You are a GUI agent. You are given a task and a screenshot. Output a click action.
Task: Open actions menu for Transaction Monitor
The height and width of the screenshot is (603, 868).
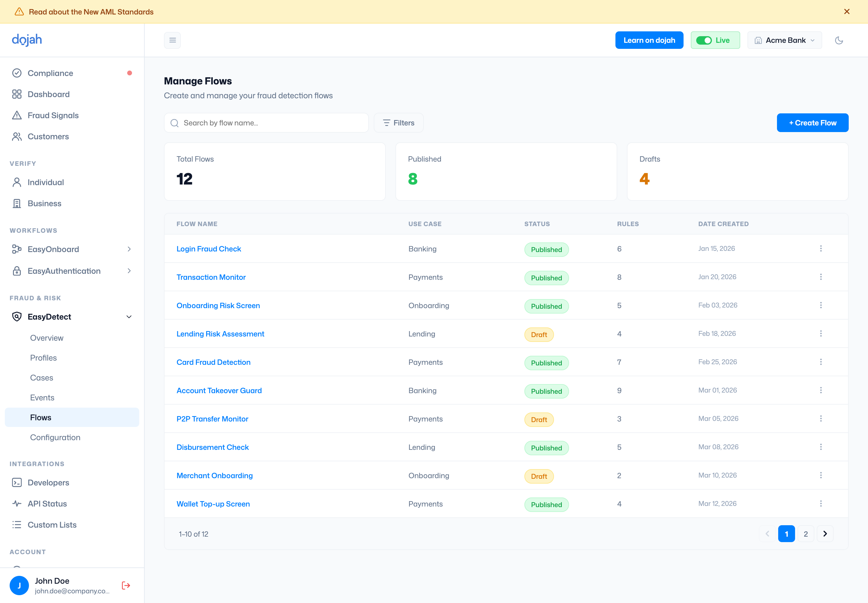tap(821, 277)
